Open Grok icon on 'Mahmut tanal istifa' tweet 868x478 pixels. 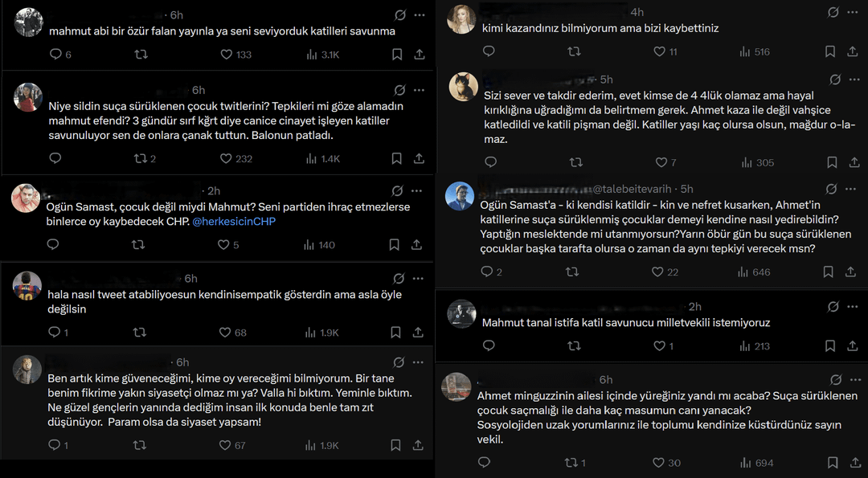[x=833, y=307]
